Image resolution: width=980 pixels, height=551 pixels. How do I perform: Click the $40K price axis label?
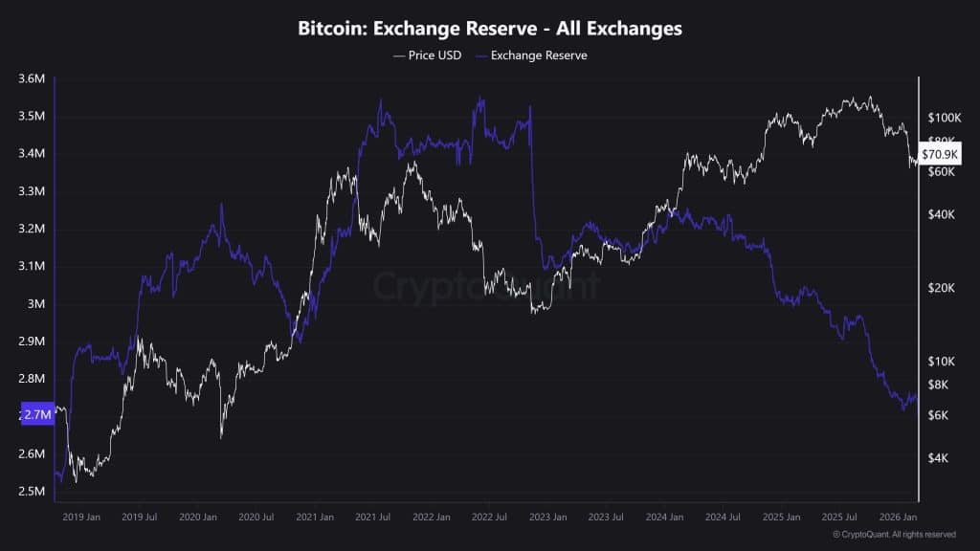coord(942,214)
